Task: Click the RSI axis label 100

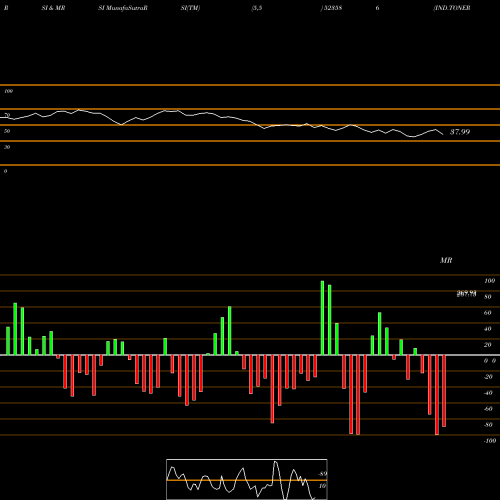Action: 8,91
